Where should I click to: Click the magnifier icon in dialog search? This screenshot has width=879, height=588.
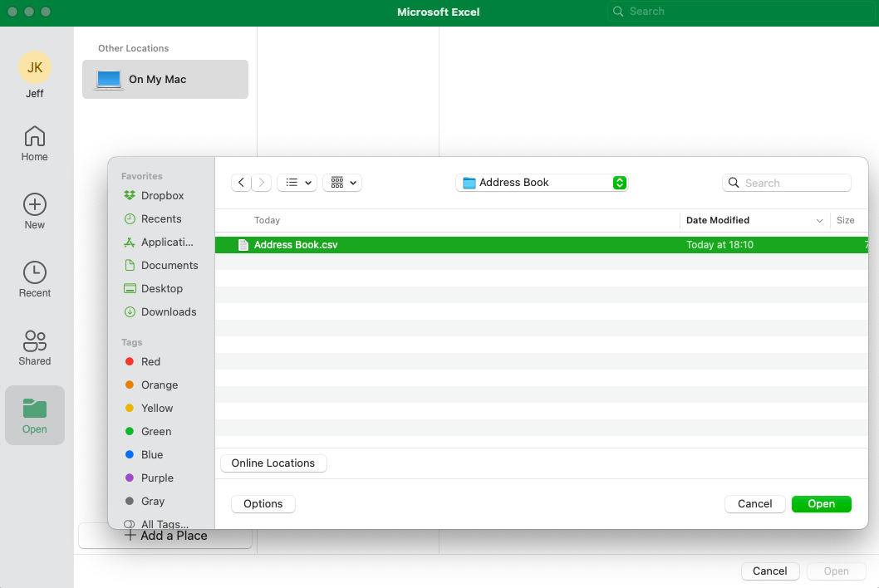734,183
